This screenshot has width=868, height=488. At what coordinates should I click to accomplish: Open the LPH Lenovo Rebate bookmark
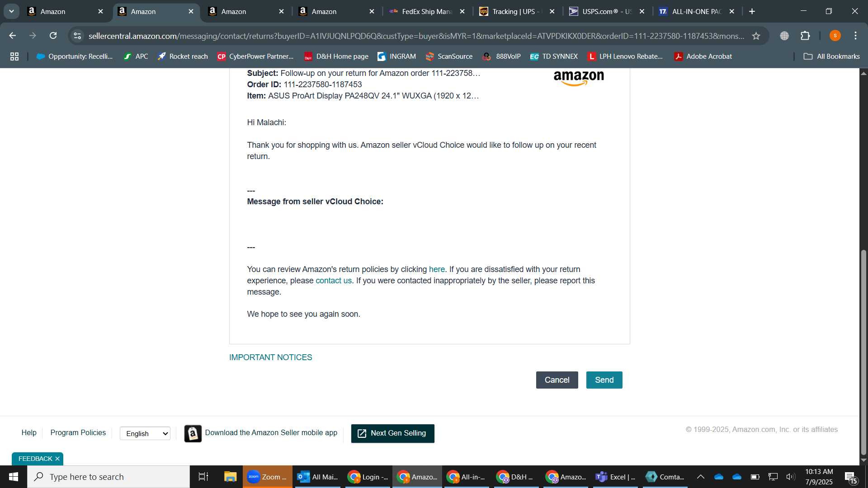pyautogui.click(x=625, y=56)
